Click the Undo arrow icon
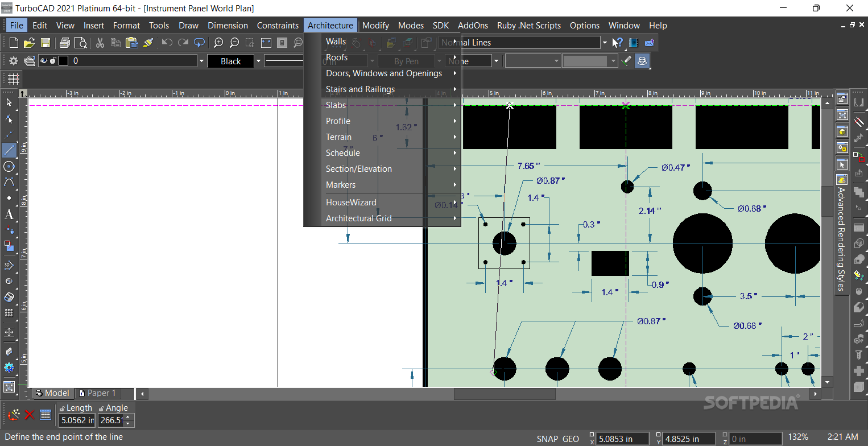Image resolution: width=868 pixels, height=446 pixels. click(x=167, y=43)
